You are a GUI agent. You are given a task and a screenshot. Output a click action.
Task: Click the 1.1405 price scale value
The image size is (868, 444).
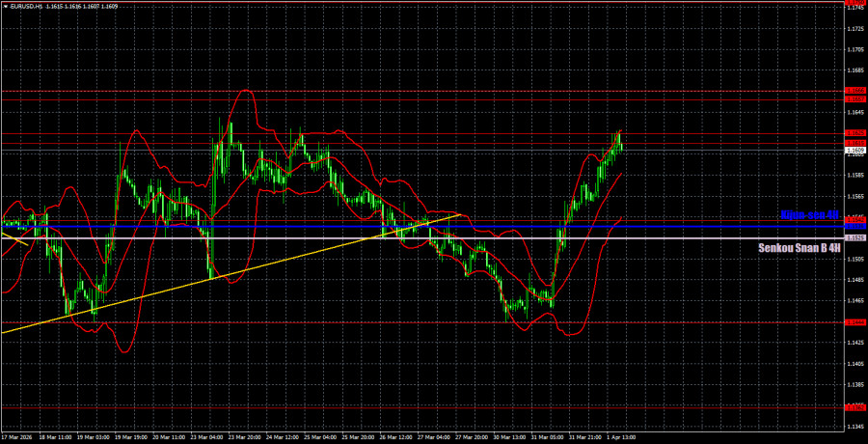tap(855, 364)
